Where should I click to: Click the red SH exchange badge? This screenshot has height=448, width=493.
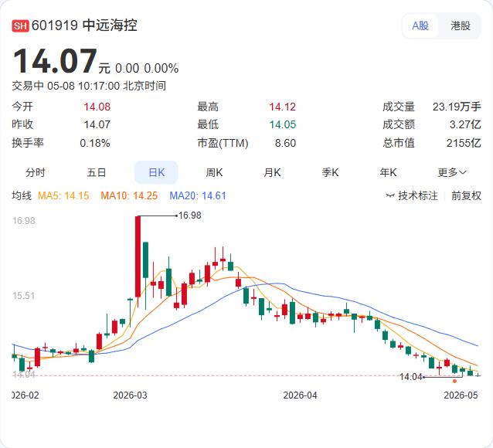tap(20, 25)
